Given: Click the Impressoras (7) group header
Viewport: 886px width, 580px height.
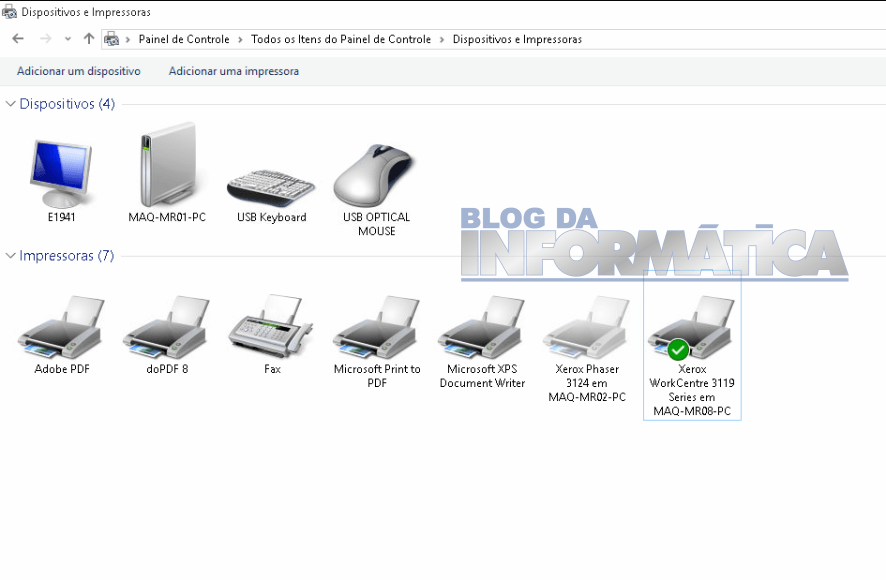Looking at the screenshot, I should [x=67, y=256].
